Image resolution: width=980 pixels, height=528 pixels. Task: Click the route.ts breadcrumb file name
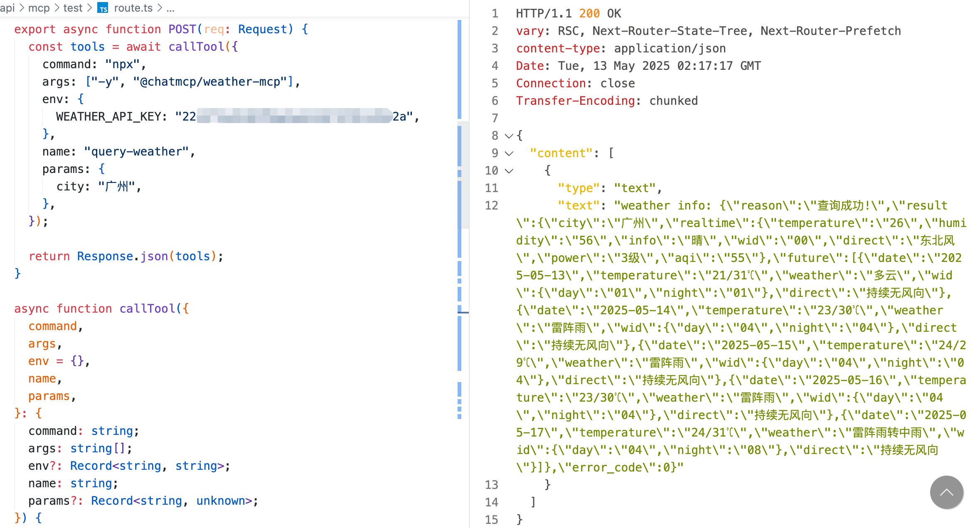[133, 8]
